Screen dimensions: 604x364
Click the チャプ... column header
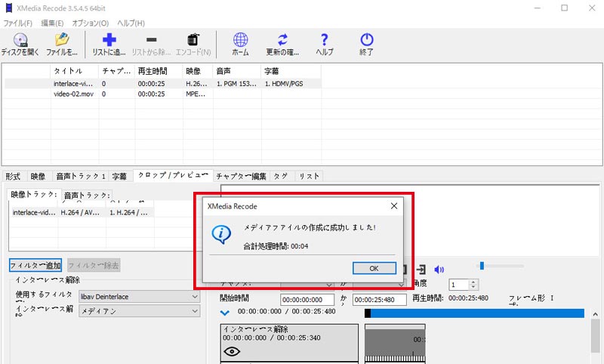117,71
